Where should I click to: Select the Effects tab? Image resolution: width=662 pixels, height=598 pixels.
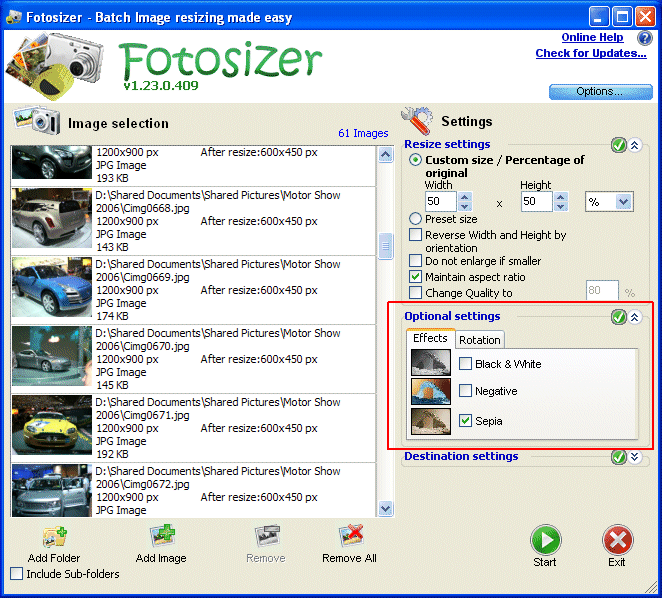pyautogui.click(x=430, y=338)
